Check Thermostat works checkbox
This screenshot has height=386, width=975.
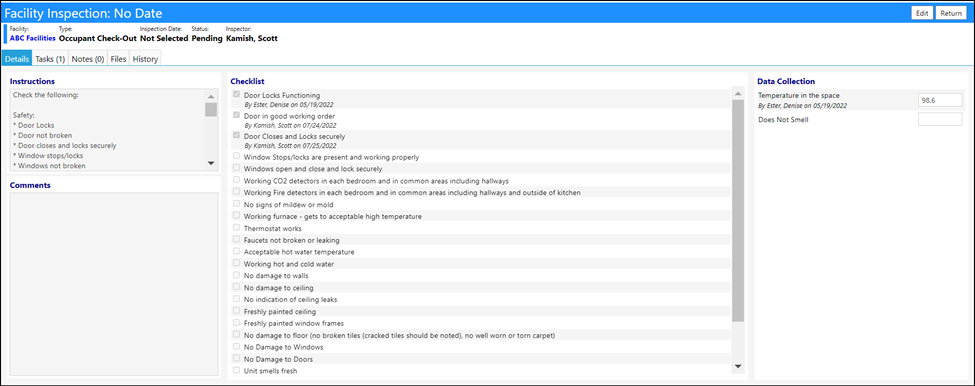[236, 228]
